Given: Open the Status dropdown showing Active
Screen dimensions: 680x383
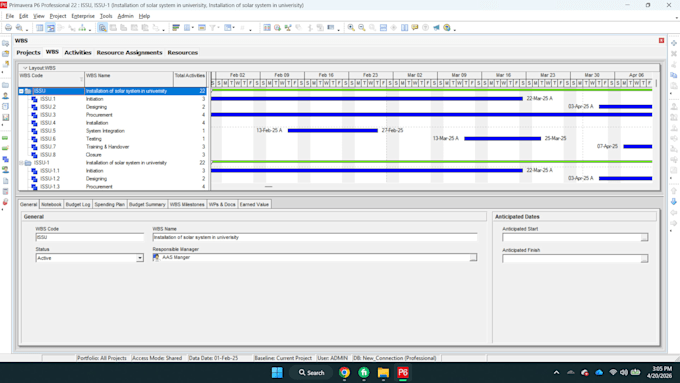Looking at the screenshot, I should [x=140, y=258].
